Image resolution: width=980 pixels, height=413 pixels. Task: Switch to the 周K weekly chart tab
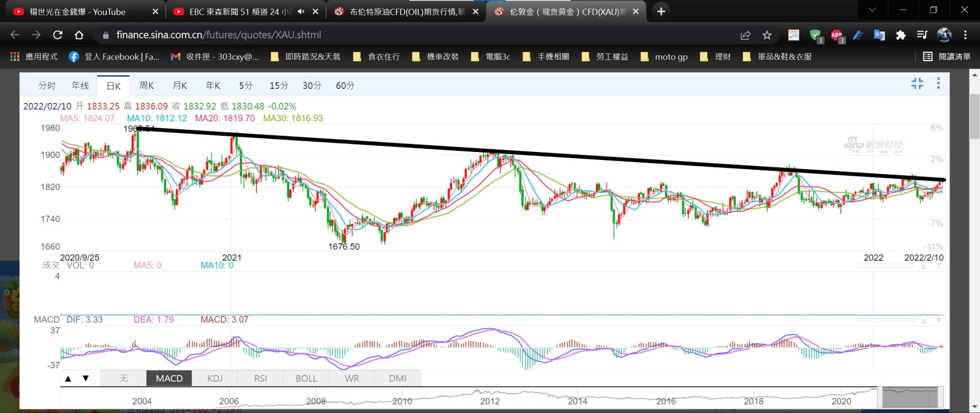147,86
